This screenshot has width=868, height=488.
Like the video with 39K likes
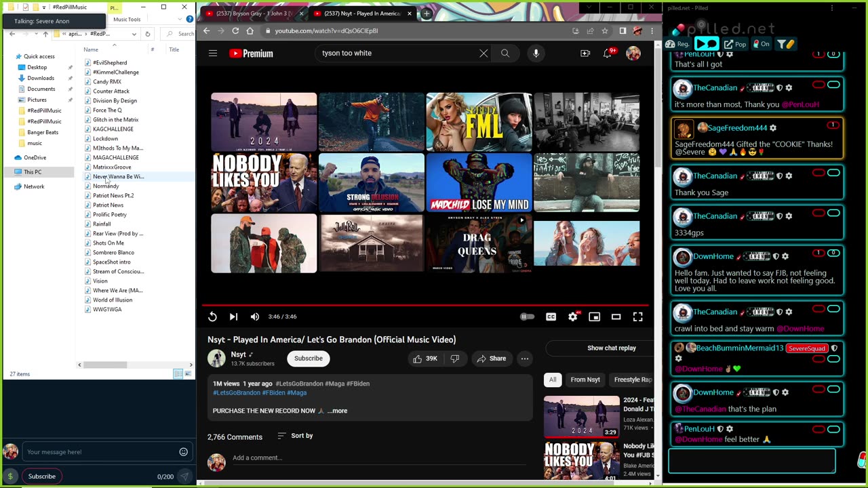(x=425, y=359)
